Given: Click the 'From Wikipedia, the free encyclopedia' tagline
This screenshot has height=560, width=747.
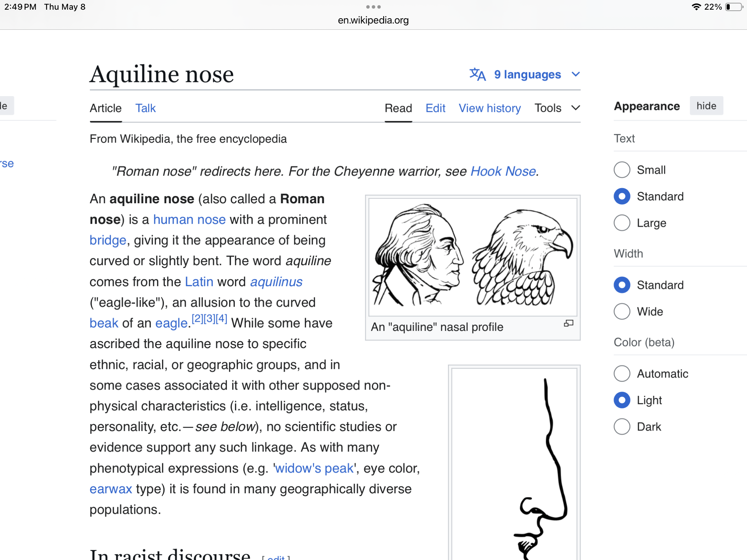Looking at the screenshot, I should (188, 139).
